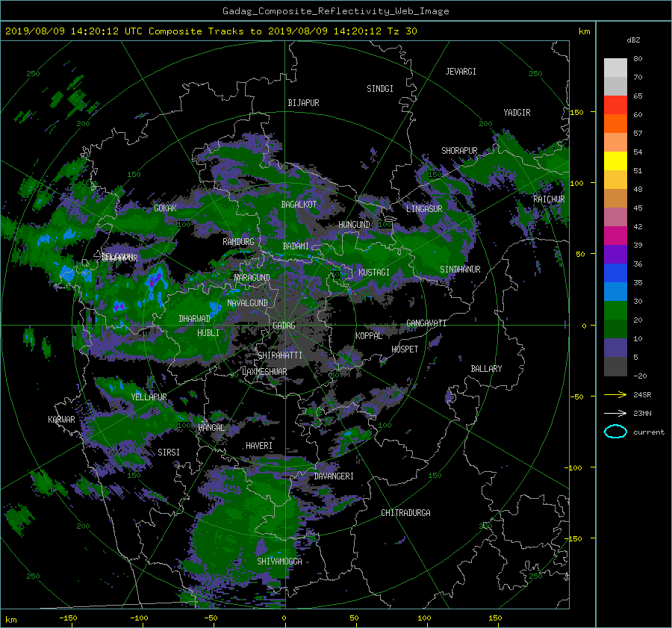This screenshot has height=628, width=672.
Task: Click the 'current' legend text
Action: 649,432
